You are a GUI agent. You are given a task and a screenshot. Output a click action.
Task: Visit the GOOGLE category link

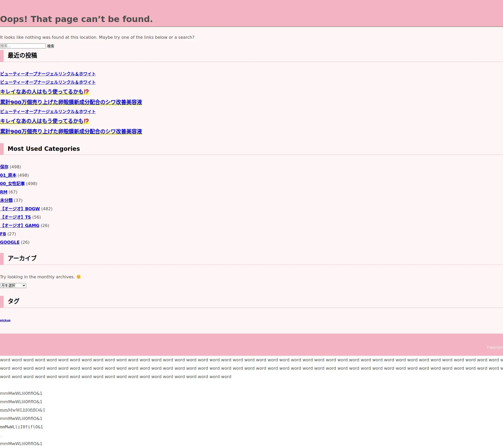(10, 242)
